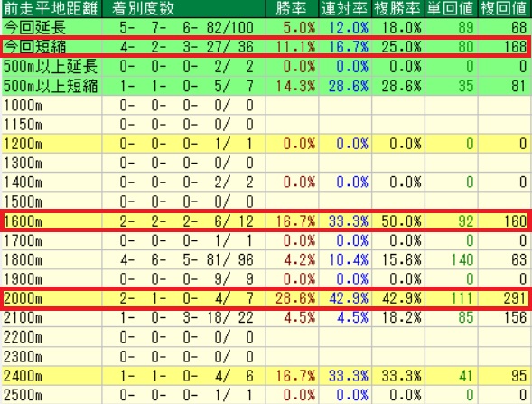Click the 12.0% value in 今回延長 row
The width and height of the screenshot is (532, 404).
(x=349, y=27)
